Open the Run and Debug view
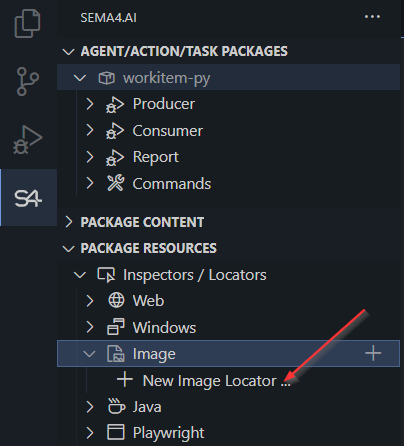The image size is (404, 446). tap(27, 140)
